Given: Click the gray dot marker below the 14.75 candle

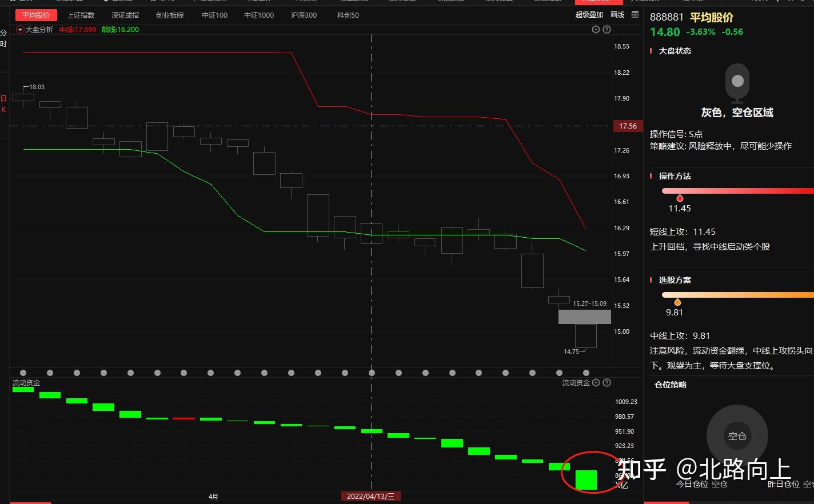Looking at the screenshot, I should [x=586, y=373].
